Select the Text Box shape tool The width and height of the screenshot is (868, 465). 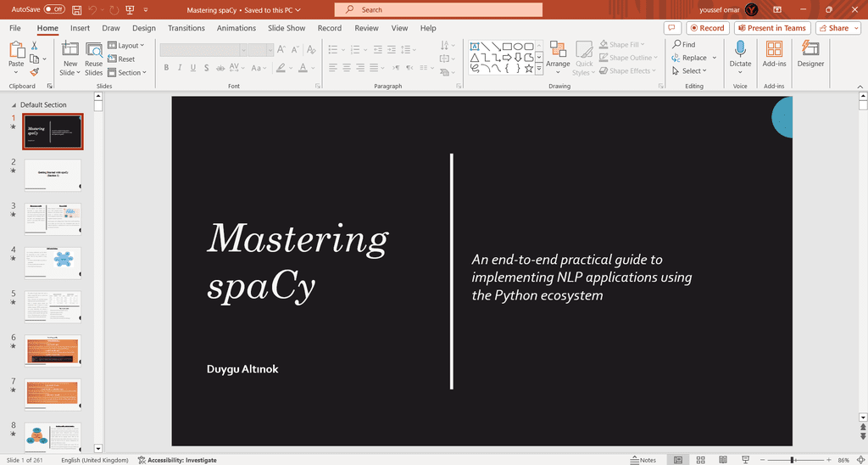pos(475,47)
